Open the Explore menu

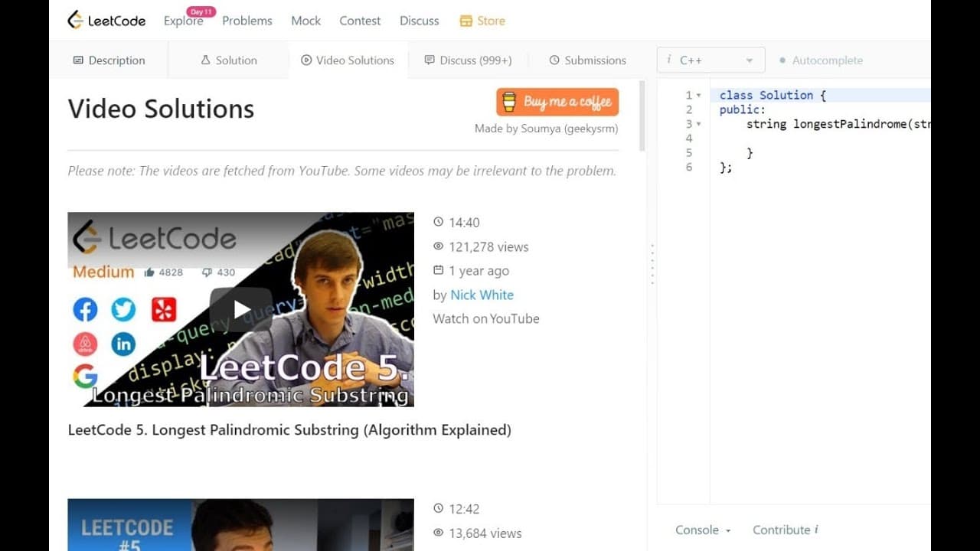click(x=183, y=21)
